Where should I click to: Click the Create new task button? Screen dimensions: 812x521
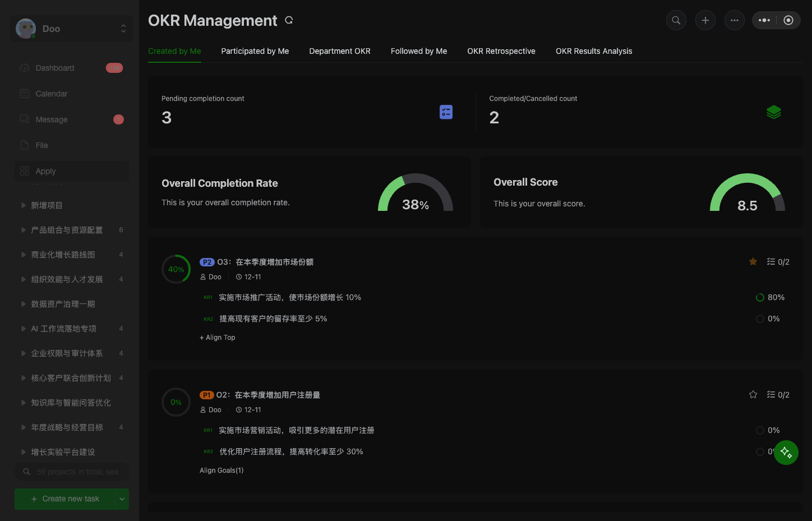[x=65, y=499]
